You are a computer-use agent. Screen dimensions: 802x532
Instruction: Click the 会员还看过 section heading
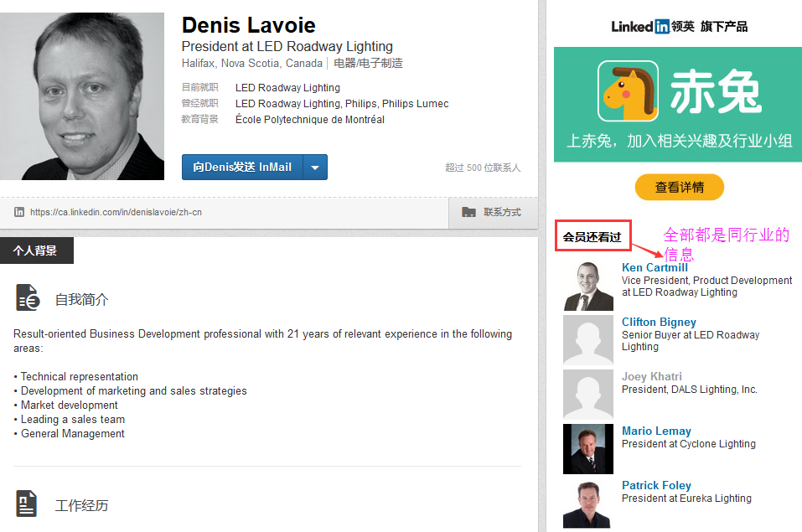(592, 236)
